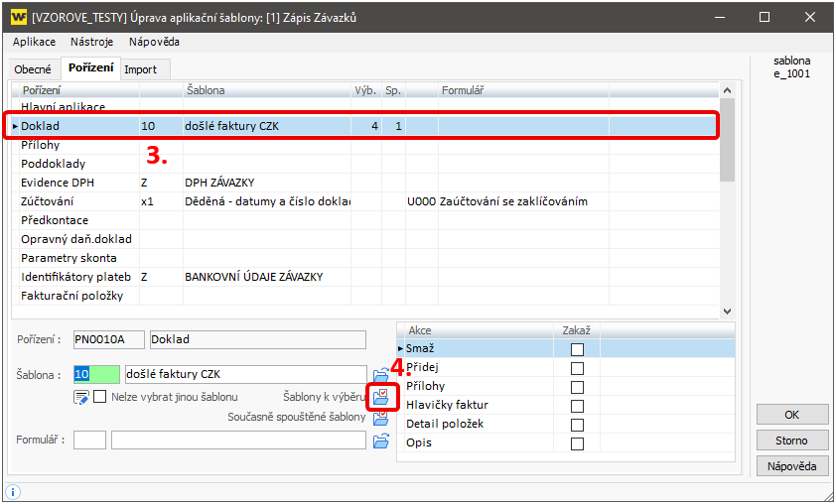836x504 pixels.
Task: Click the Šablona name field došlé faktury CZK
Action: pos(246,375)
